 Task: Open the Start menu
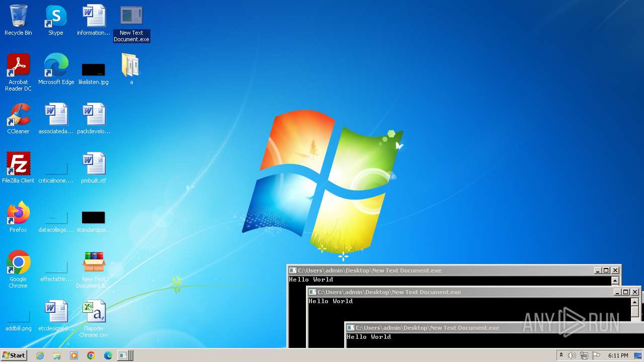coord(14,355)
